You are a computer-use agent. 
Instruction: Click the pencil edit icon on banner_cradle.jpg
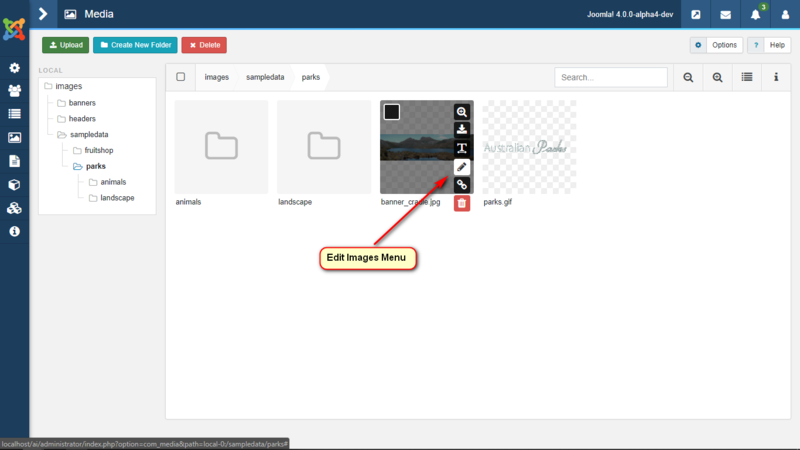coord(461,167)
